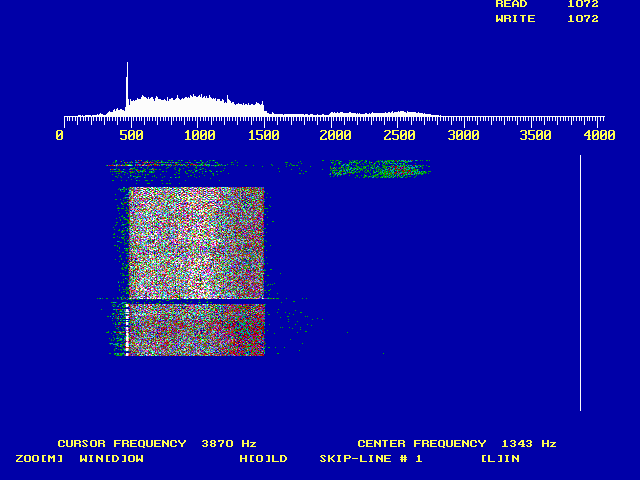The height and width of the screenshot is (480, 640).
Task: Click the CENTER FREQUENCY 1343 Hz readout
Action: (x=457, y=443)
